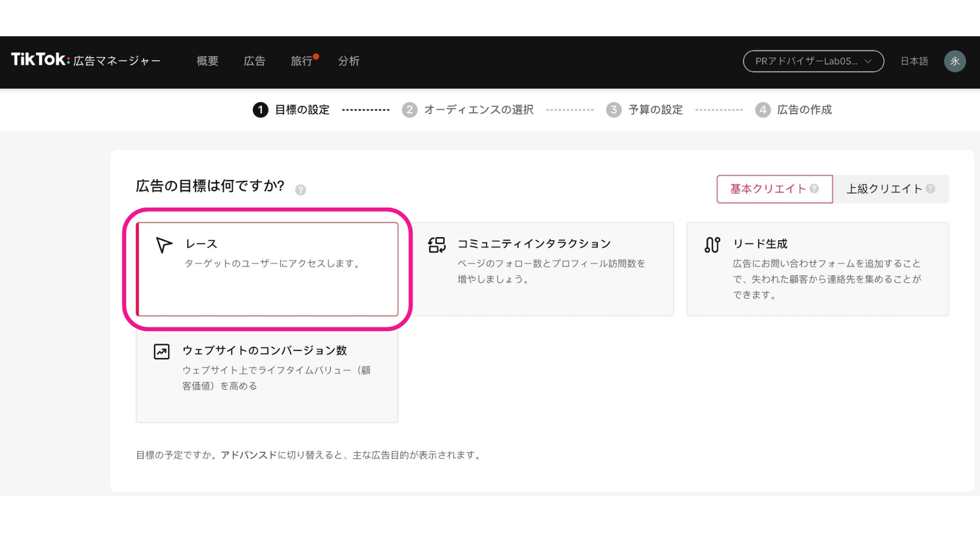Select 基本クリエイト mode
Viewport: 980px width, 551px height.
(x=774, y=189)
